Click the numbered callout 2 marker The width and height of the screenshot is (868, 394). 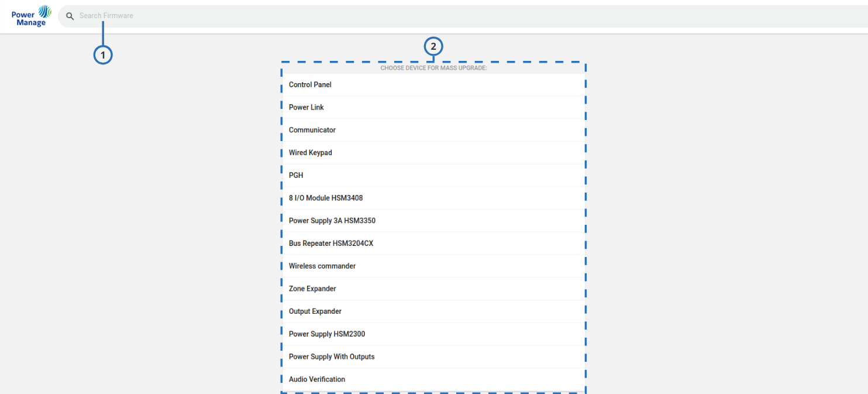(433, 46)
